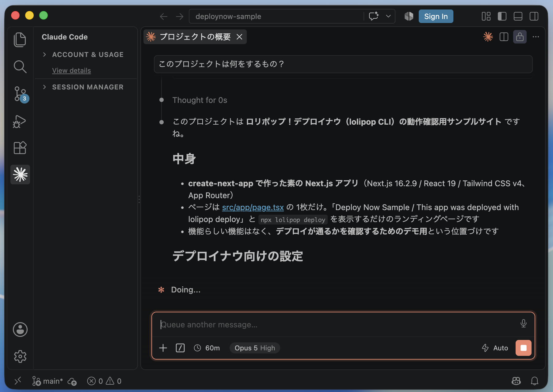The width and height of the screenshot is (553, 392).
Task: Open the errors and warnings indicator
Action: click(104, 381)
